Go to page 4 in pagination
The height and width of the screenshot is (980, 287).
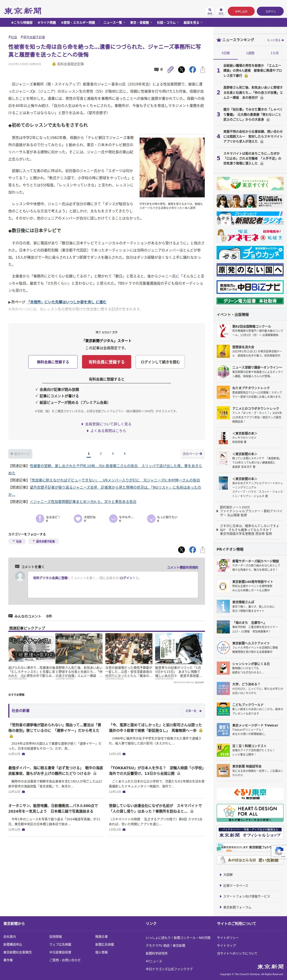point(124,454)
